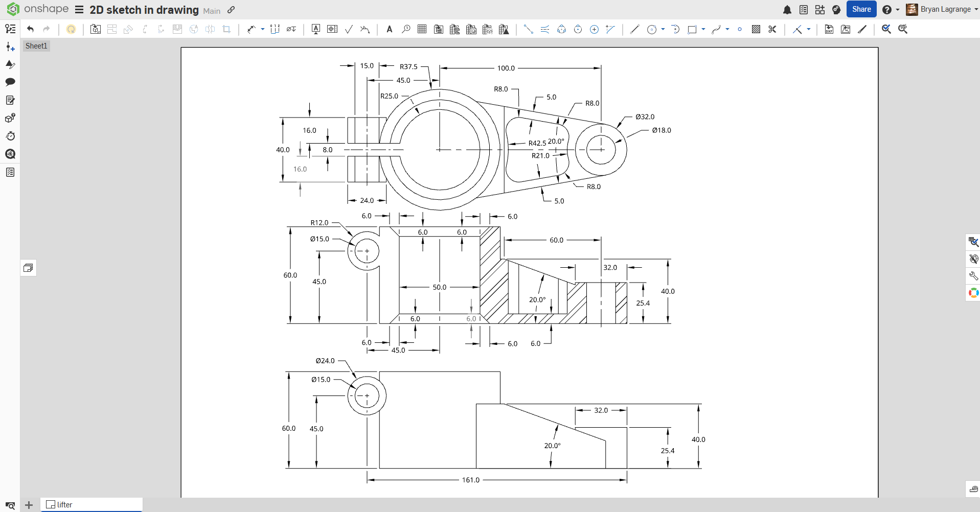Select the Line sketch tool
The width and height of the screenshot is (980, 512).
click(634, 29)
